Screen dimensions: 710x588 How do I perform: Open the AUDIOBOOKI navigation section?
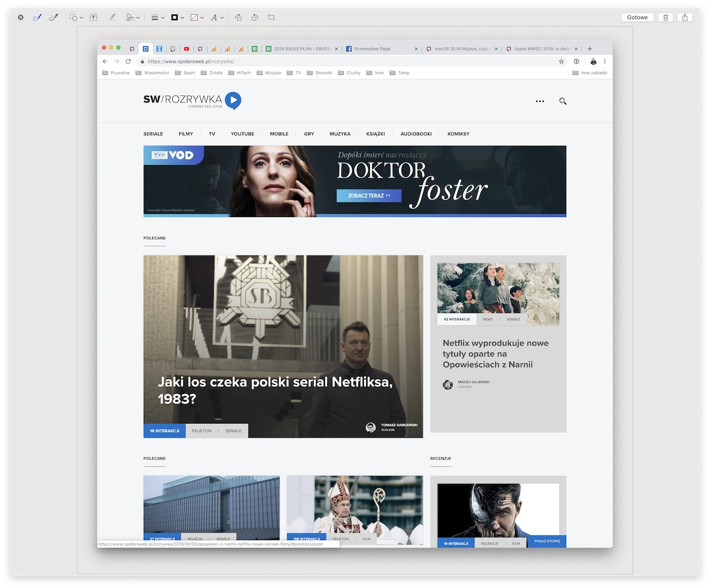pyautogui.click(x=416, y=134)
